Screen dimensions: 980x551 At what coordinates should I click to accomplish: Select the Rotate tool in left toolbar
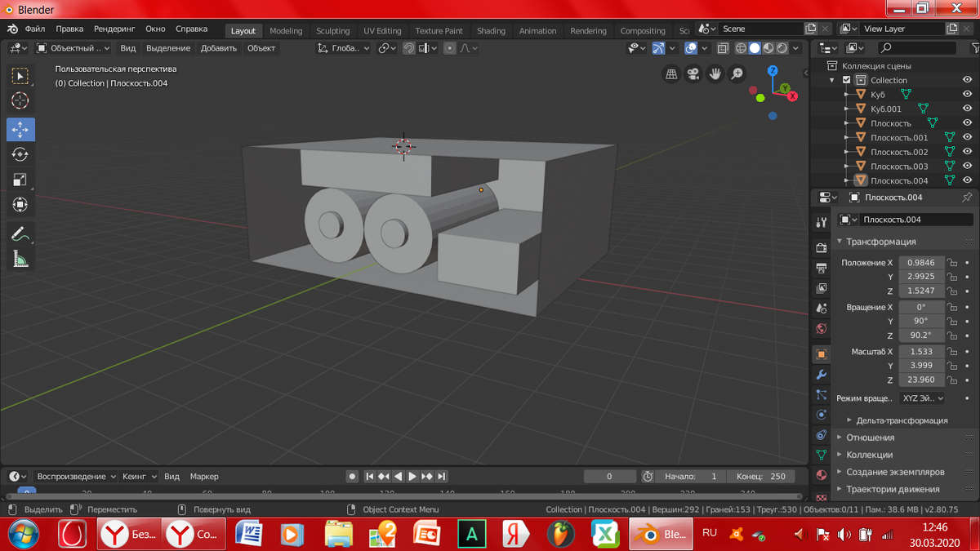pyautogui.click(x=20, y=154)
